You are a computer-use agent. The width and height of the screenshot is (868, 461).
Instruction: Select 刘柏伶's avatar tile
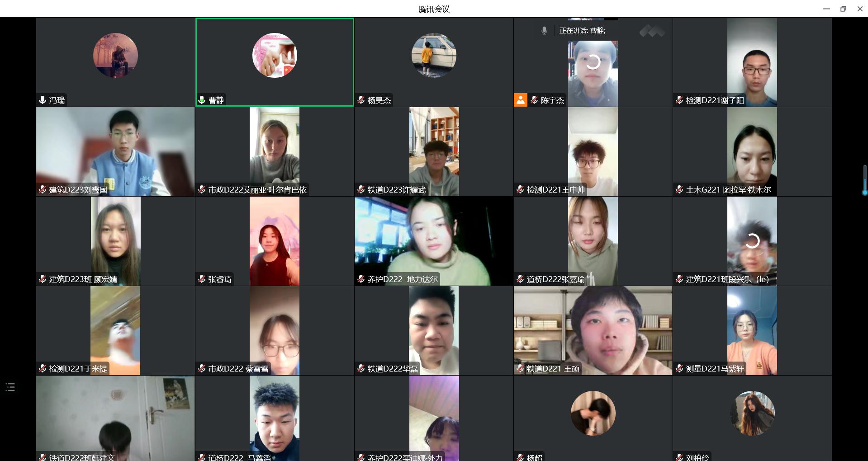[x=752, y=414]
